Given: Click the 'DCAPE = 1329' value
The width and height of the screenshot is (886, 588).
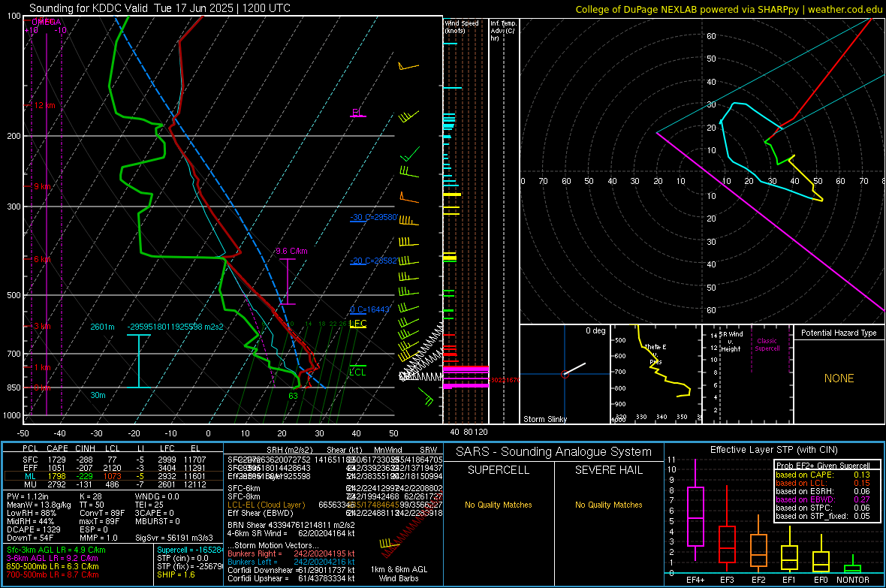Looking at the screenshot, I should [33, 529].
